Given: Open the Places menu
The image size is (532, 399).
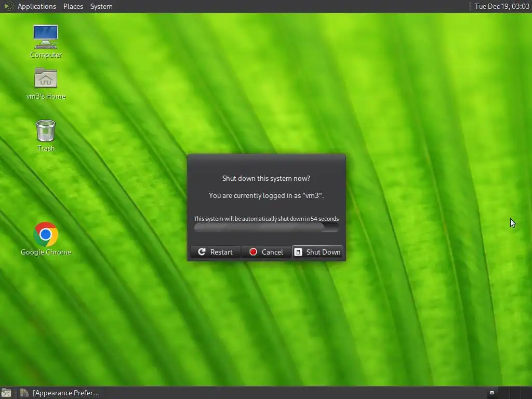Looking at the screenshot, I should pos(73,6).
